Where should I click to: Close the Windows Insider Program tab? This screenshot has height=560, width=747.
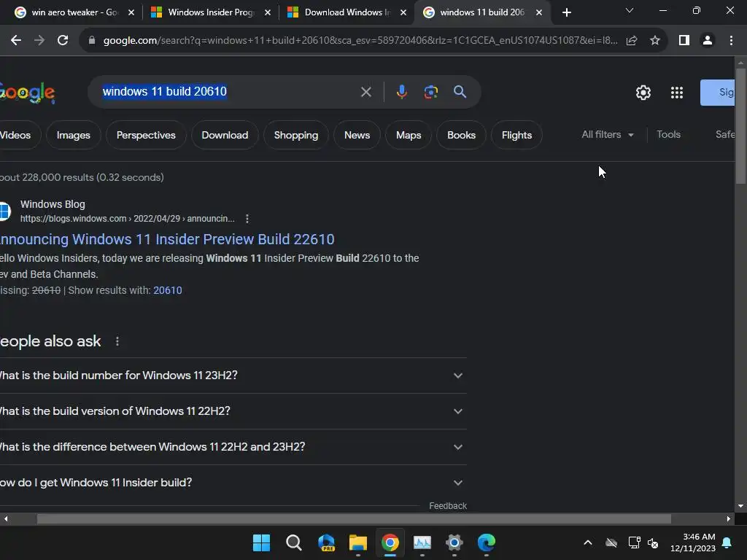tap(268, 12)
